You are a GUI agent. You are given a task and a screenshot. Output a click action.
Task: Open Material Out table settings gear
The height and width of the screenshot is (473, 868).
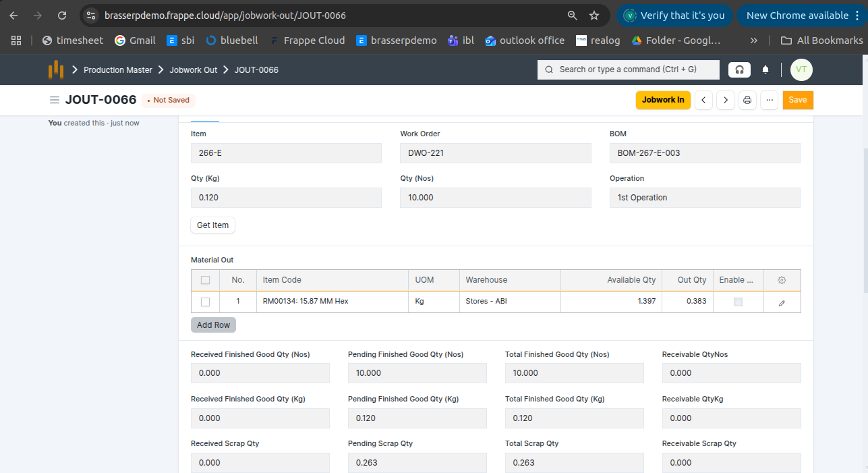(x=782, y=280)
